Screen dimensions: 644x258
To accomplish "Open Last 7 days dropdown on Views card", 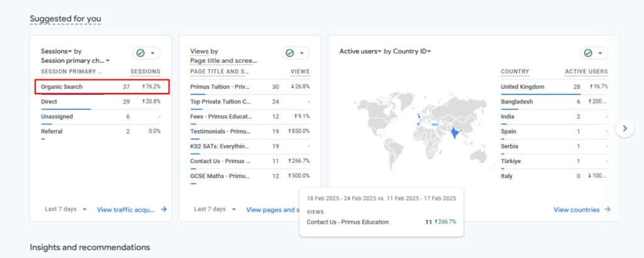I will 215,209.
